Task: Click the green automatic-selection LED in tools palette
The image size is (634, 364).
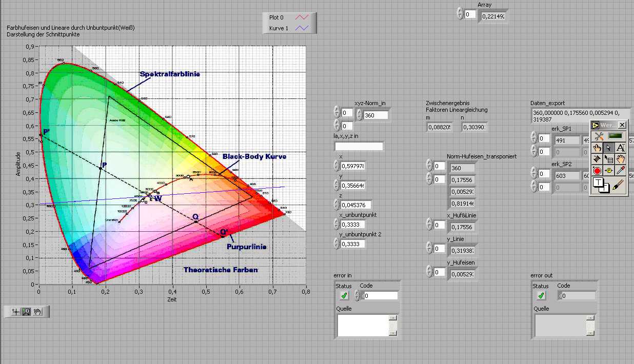Action: tap(615, 136)
